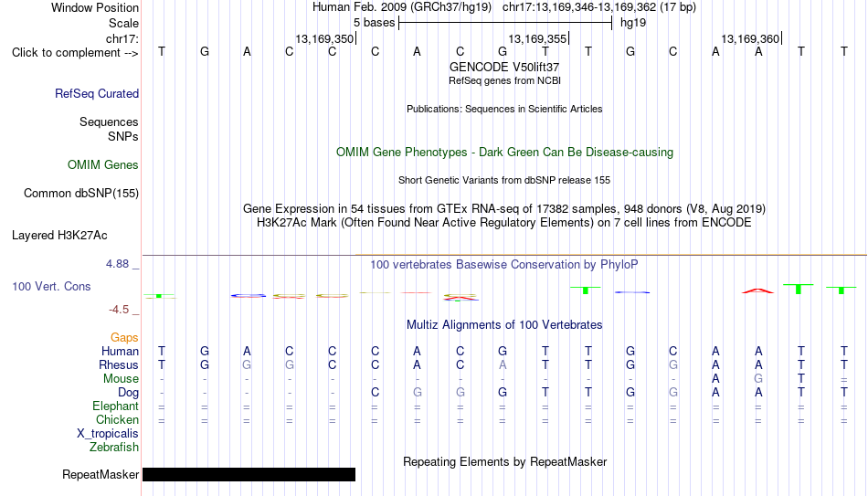Click the 4.88 conservation upper limit value
Viewport: 868px width, 496px height.
(117, 264)
